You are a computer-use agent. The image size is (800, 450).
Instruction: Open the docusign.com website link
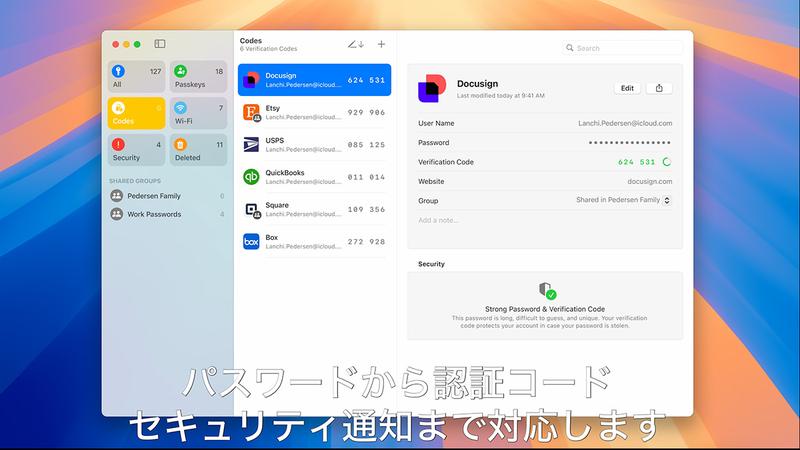pyautogui.click(x=649, y=182)
